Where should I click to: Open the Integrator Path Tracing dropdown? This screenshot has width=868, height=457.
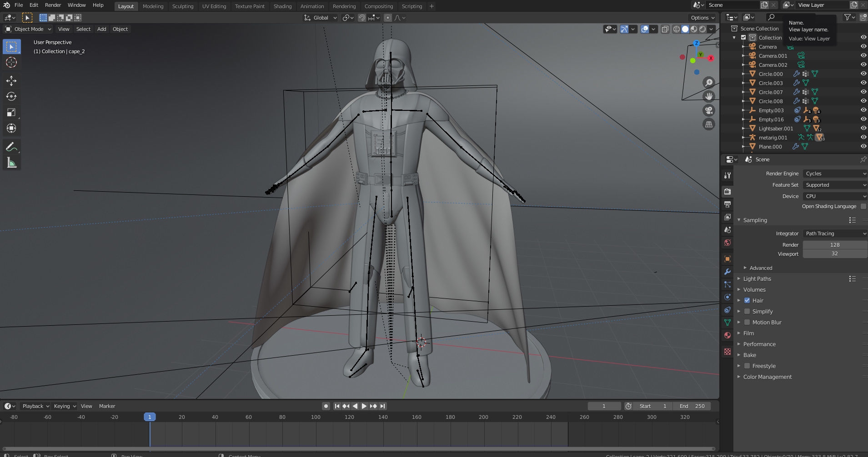click(835, 233)
